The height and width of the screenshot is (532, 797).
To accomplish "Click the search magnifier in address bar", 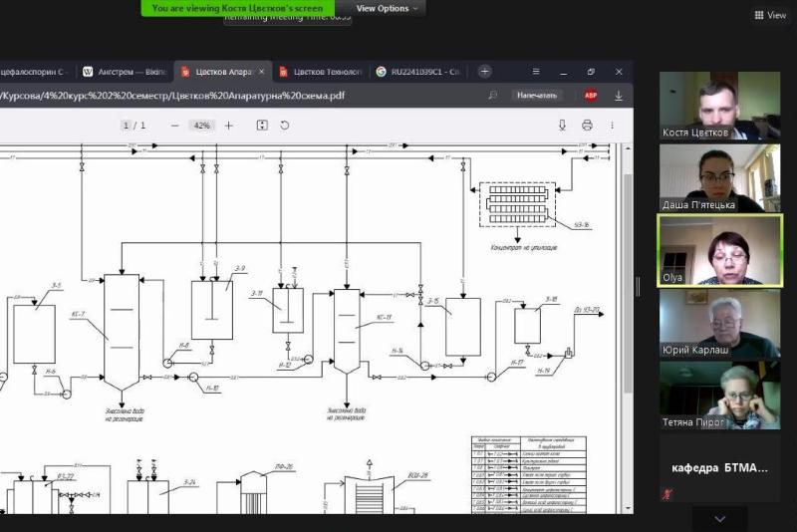I will (x=493, y=96).
